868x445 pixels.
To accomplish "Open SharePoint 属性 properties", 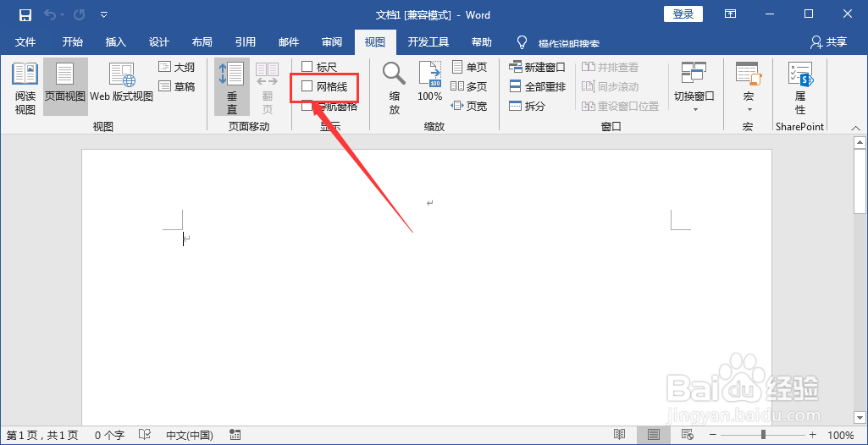I will pyautogui.click(x=800, y=88).
